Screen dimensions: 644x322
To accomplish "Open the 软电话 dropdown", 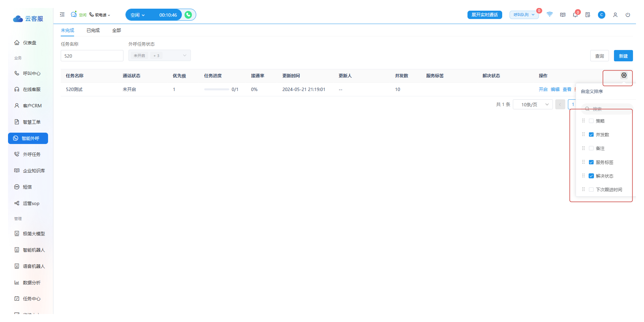I will tap(100, 15).
